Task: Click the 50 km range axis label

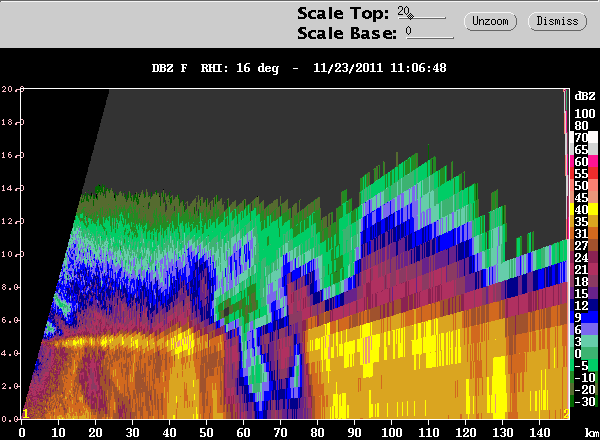Action: tap(206, 433)
